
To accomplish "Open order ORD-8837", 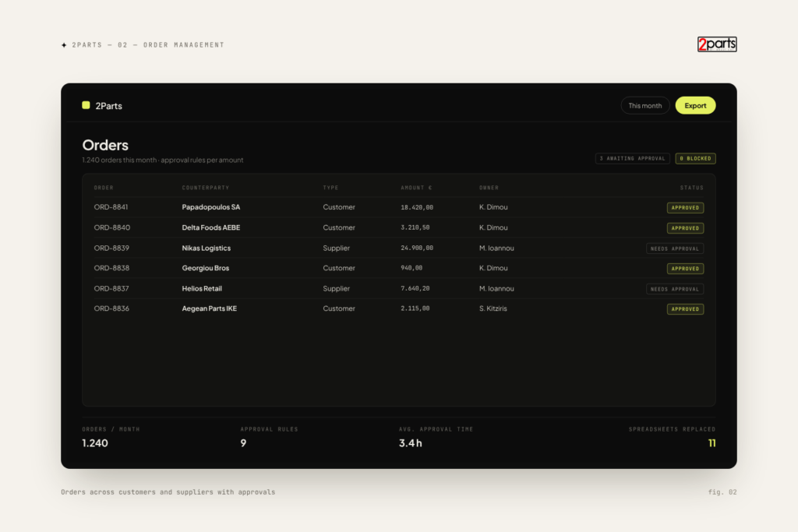I will click(111, 288).
